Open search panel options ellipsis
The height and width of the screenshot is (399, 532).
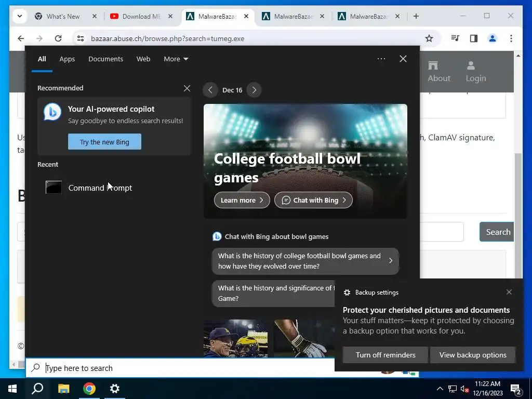pyautogui.click(x=381, y=59)
